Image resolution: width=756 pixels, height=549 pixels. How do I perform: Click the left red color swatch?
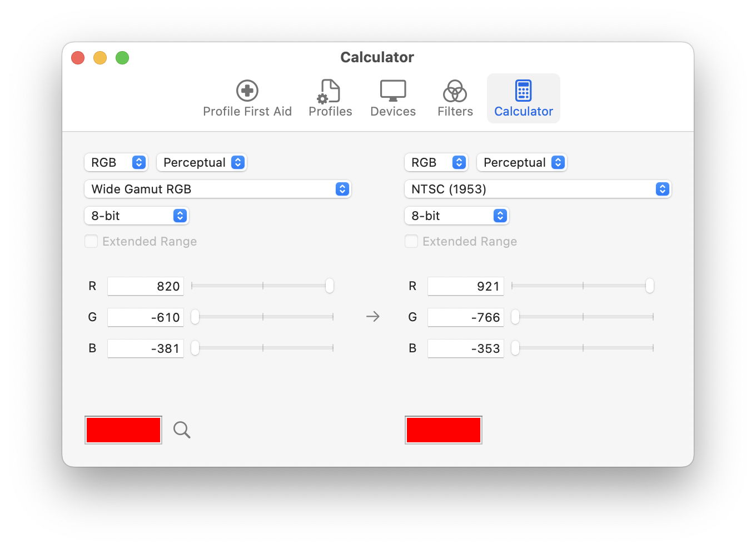point(123,430)
